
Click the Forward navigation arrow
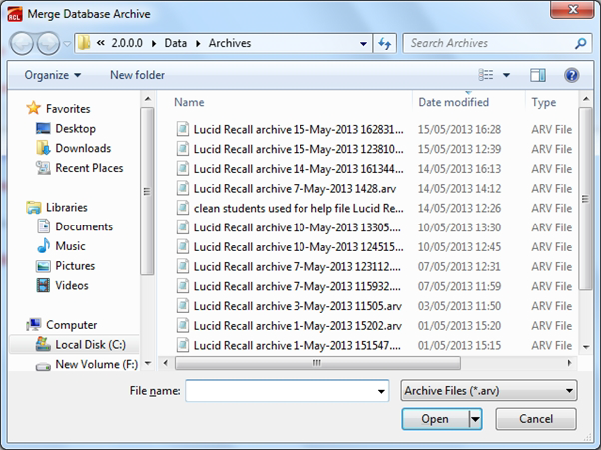[x=48, y=43]
